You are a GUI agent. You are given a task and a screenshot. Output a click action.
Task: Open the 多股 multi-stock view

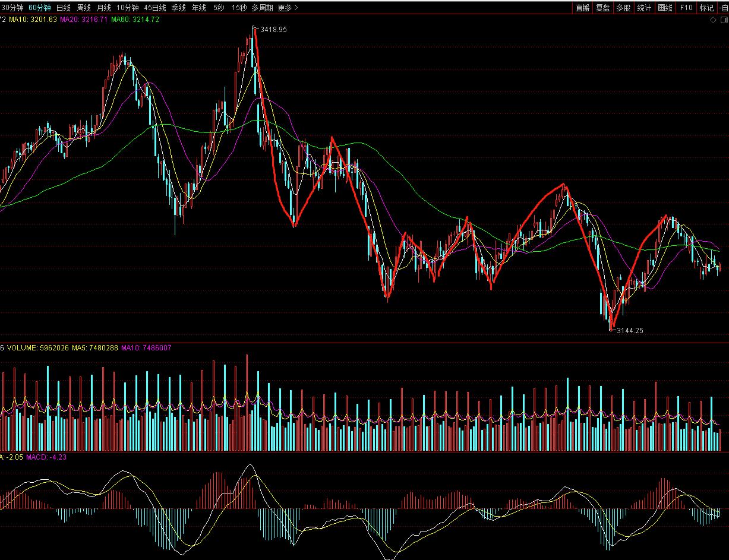click(623, 8)
